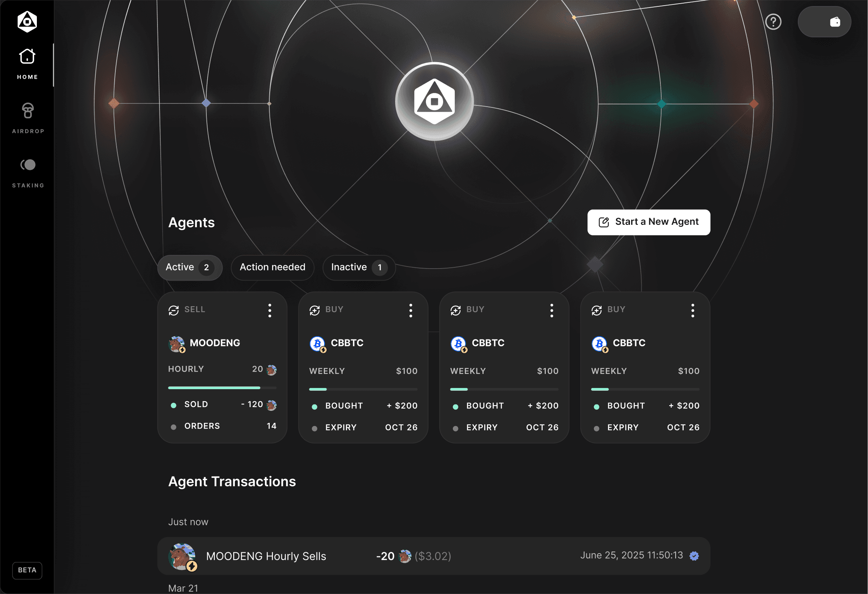Click the MOODENG hourly progress bar
Viewport: 868px width, 594px height.
(222, 388)
